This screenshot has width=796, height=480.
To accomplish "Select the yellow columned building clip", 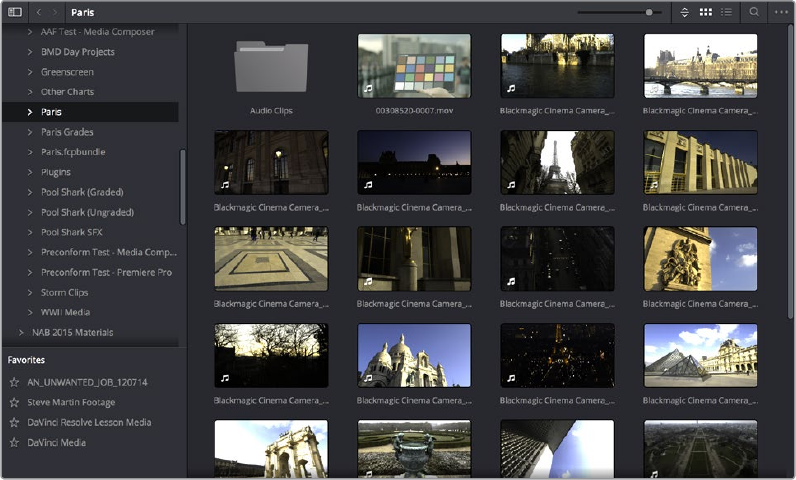I will point(701,162).
